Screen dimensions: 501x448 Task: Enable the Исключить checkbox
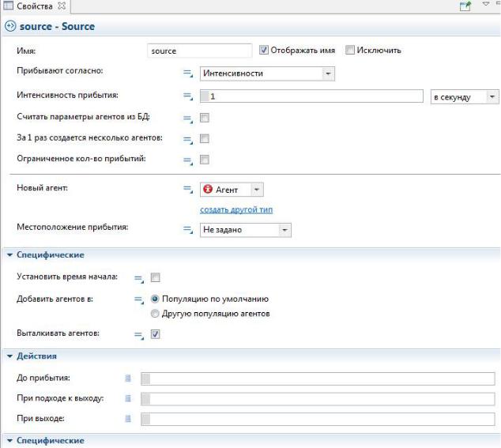click(350, 50)
